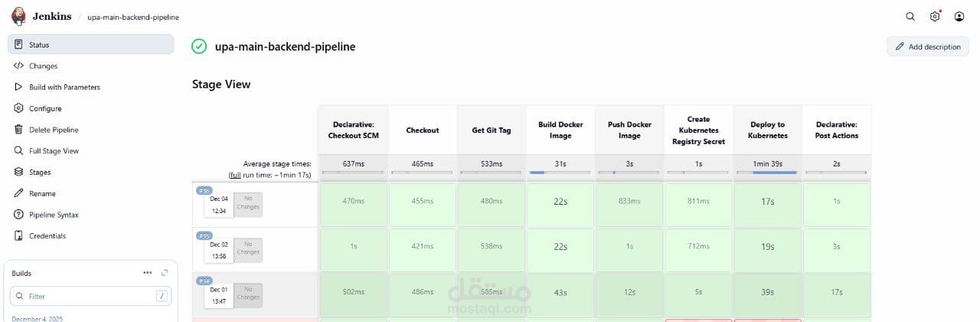Screen dimensions: 980x322
Task: Click the green build success status icon
Action: point(199,47)
